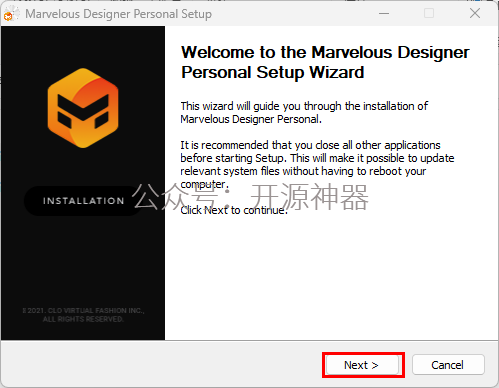Cancel the Marvelous Designer setup

point(448,365)
